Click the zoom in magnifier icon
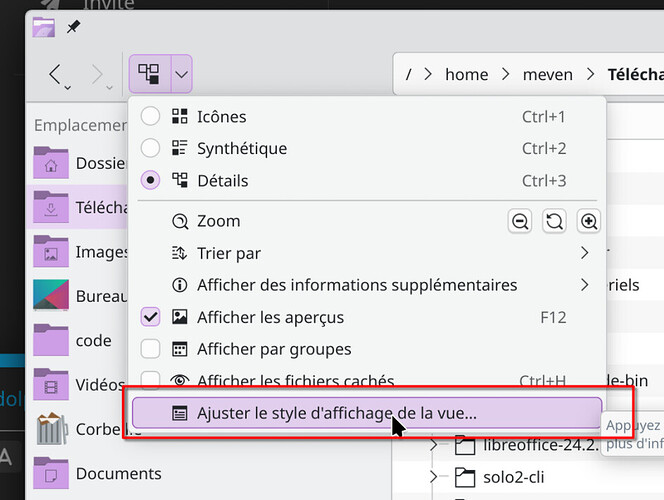Screen dimensions: 664x500 [589, 222]
